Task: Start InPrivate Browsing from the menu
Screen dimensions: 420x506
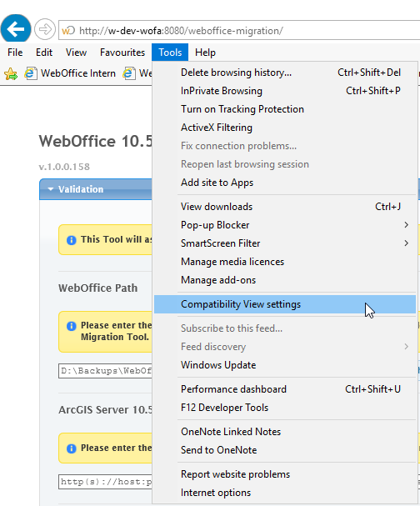Action: pyautogui.click(x=285, y=91)
